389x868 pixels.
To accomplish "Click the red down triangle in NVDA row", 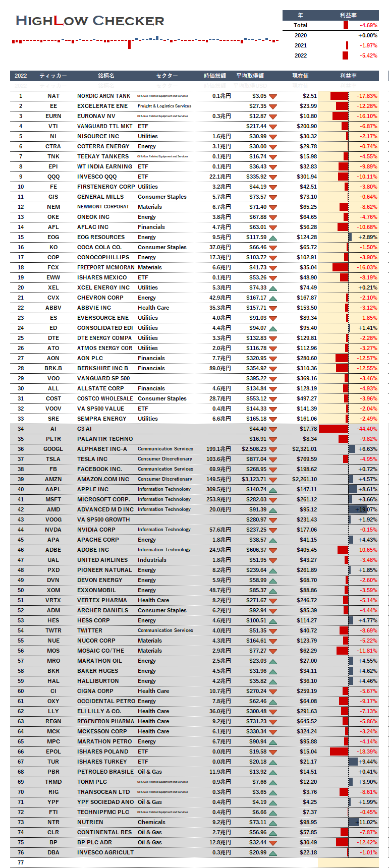I will click(x=273, y=530).
